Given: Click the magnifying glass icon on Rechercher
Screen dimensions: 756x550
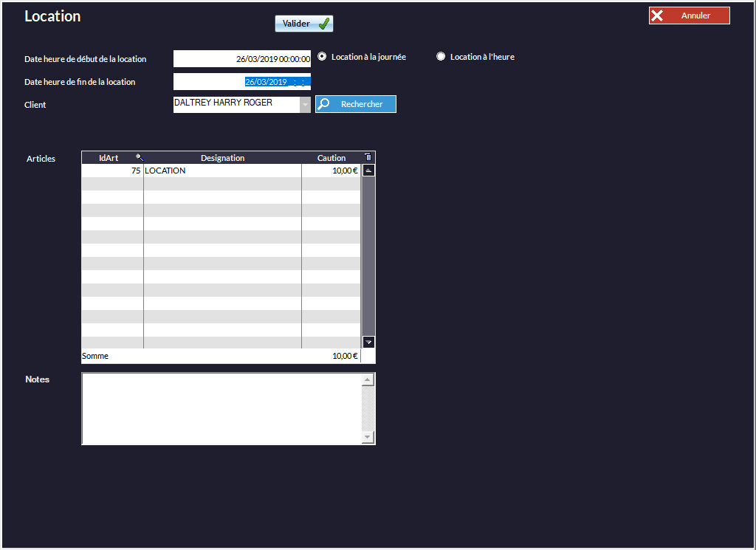Looking at the screenshot, I should pos(323,104).
